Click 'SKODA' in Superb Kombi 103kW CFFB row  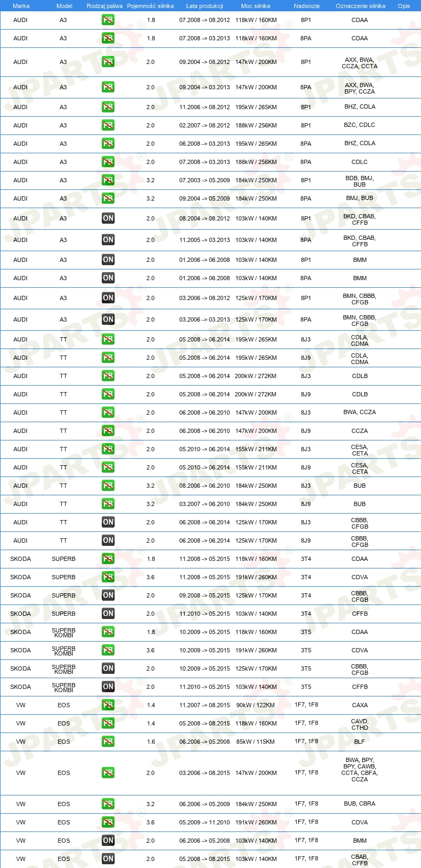(20, 687)
